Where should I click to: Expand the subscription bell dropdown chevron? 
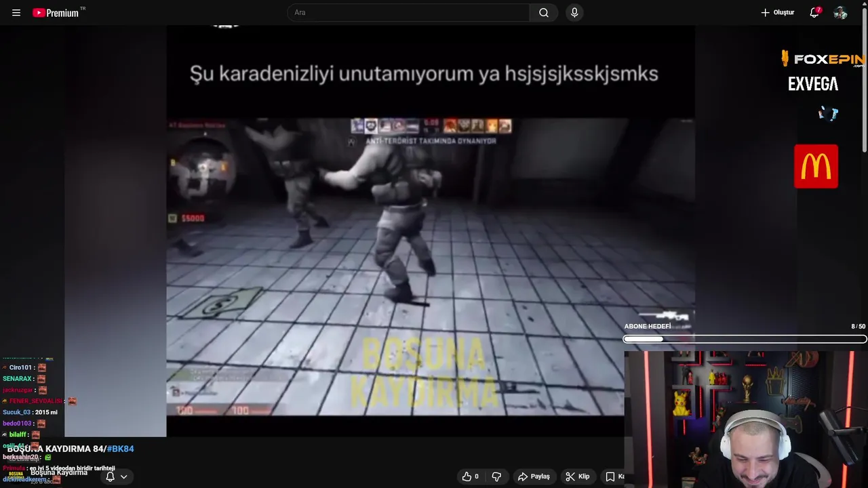click(x=123, y=476)
